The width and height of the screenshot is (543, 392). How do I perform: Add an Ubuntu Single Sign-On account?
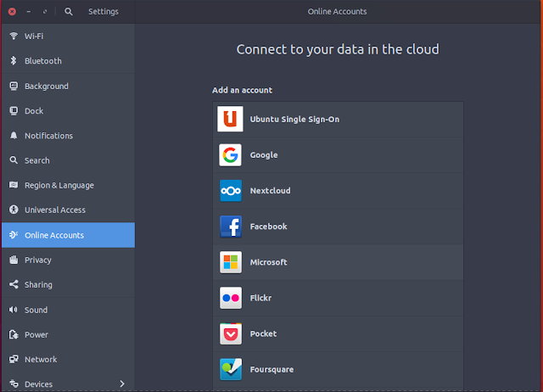point(338,119)
